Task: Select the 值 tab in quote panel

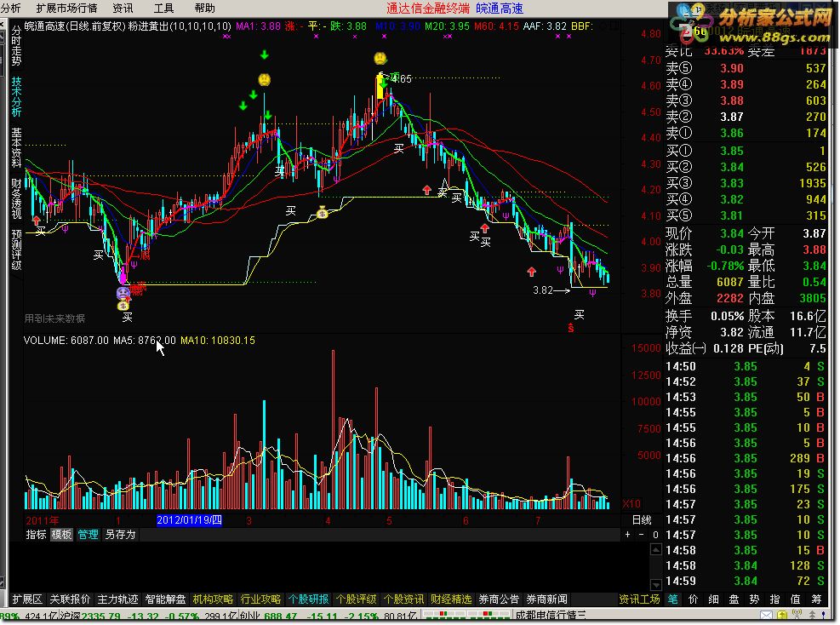Action: (x=795, y=599)
